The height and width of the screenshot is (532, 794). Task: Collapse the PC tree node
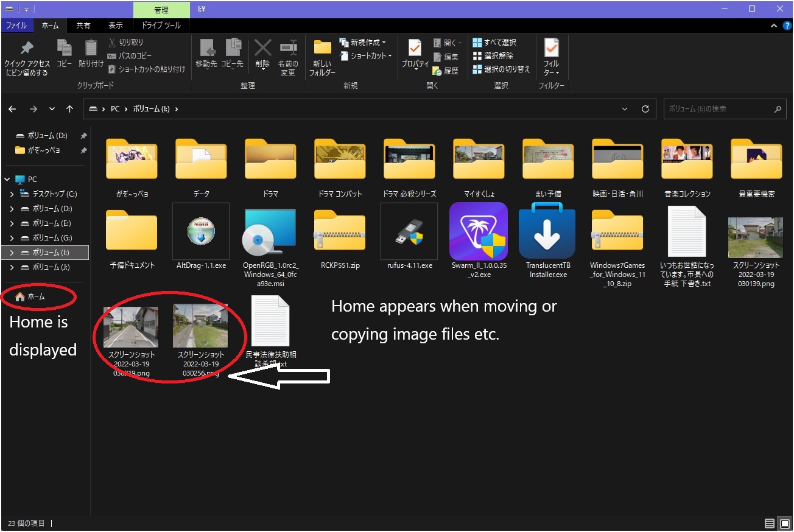coord(7,180)
